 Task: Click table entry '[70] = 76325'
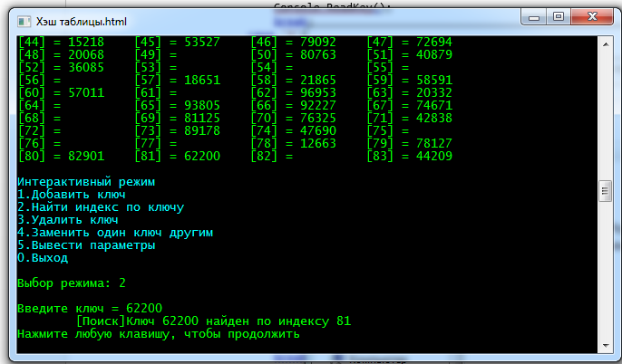pos(293,118)
